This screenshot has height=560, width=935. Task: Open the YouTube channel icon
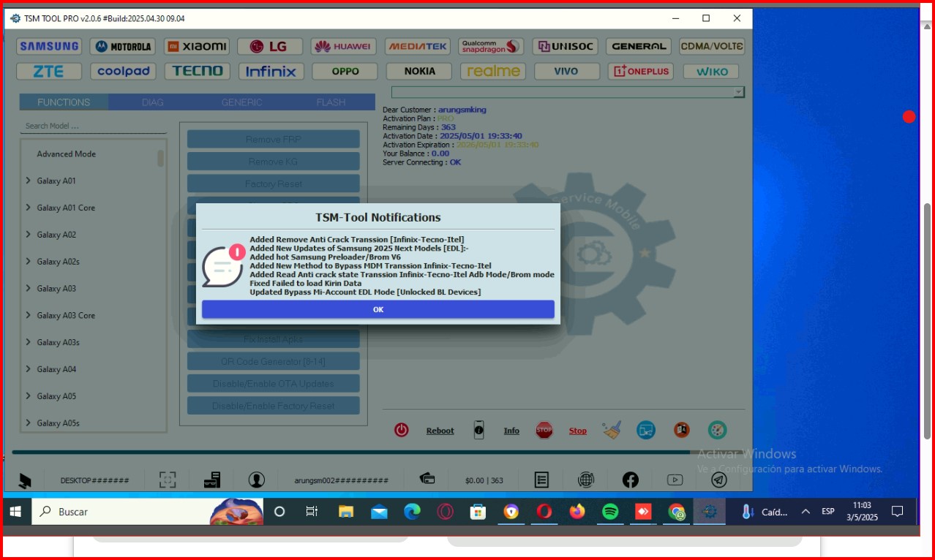pyautogui.click(x=675, y=480)
